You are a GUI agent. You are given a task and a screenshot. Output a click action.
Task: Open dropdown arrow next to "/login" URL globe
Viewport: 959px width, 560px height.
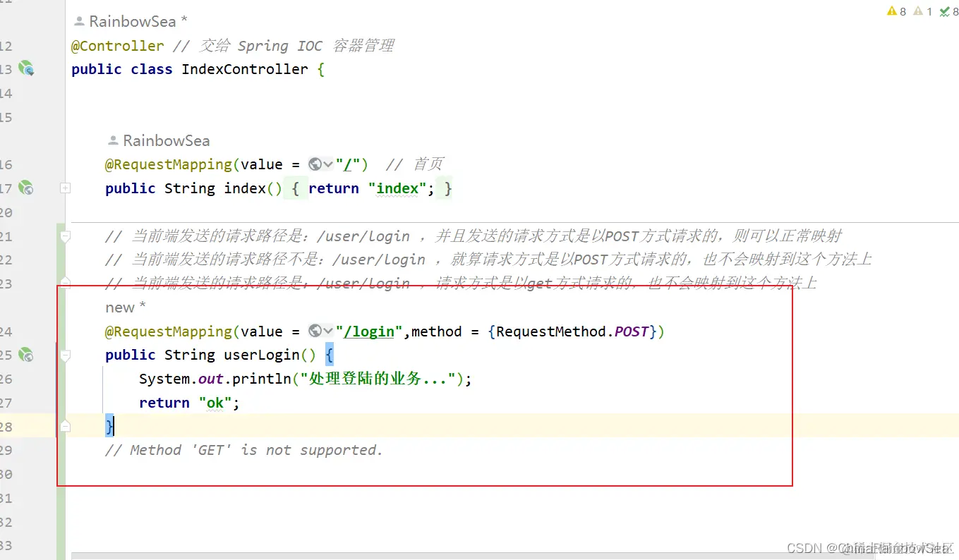[x=328, y=331]
